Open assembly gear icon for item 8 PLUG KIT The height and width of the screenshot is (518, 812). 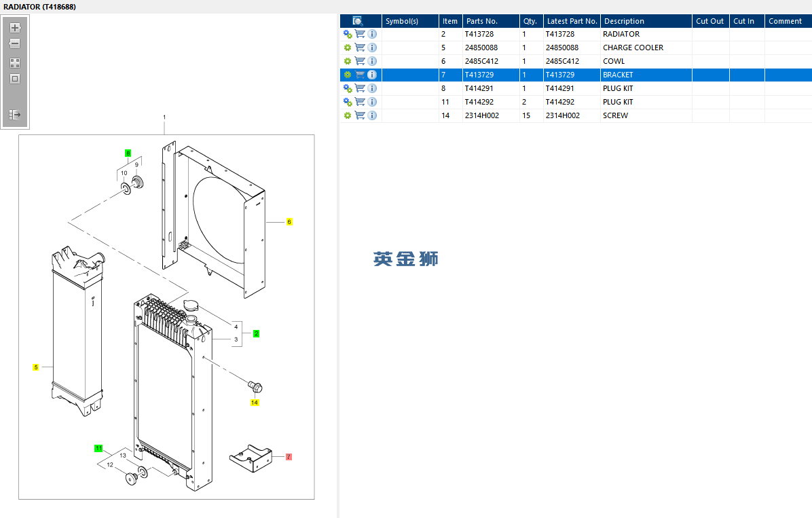click(348, 88)
